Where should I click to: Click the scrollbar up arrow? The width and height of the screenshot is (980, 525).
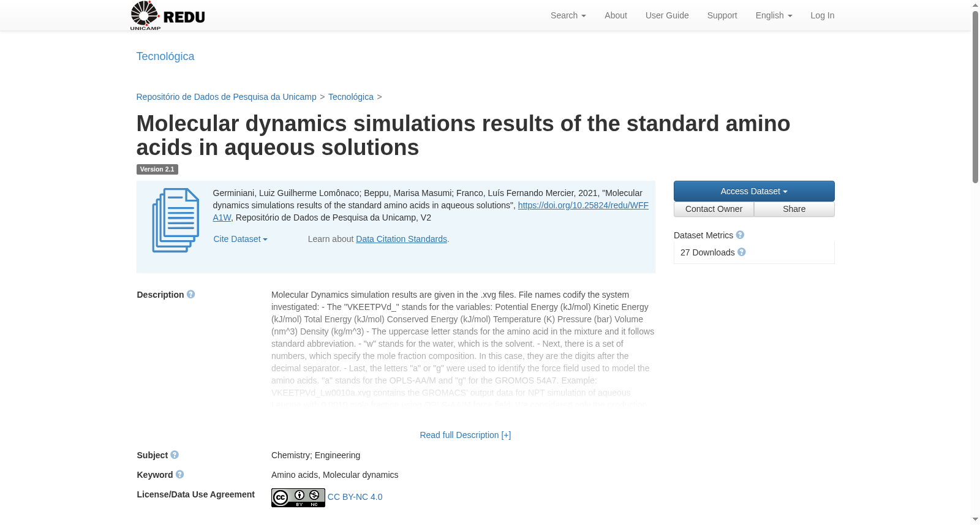975,5
